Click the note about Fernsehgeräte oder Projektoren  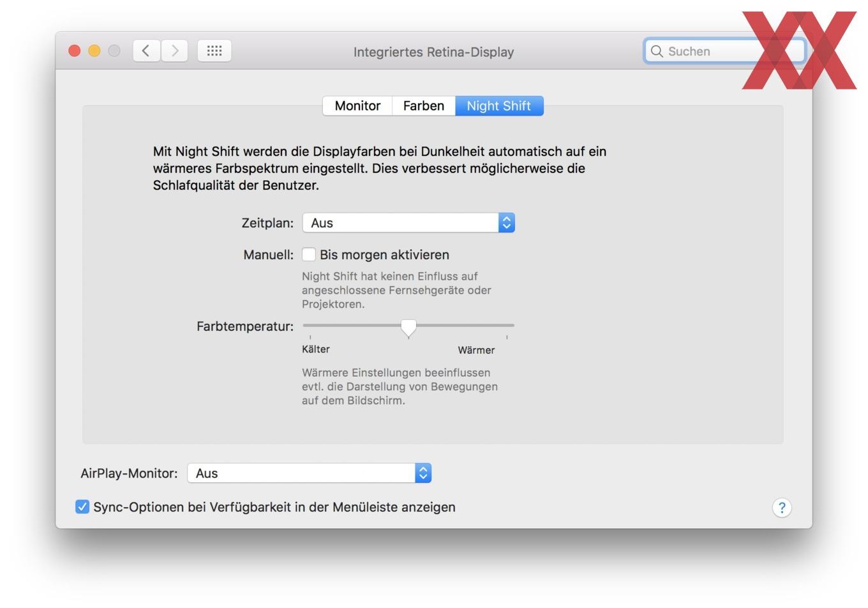pyautogui.click(x=396, y=290)
